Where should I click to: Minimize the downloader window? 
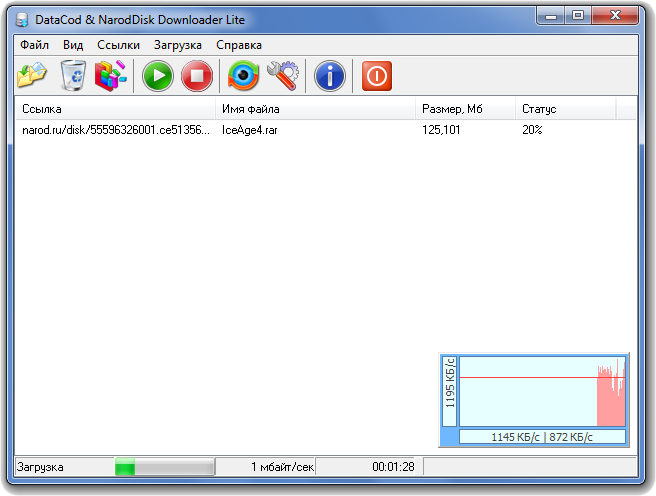click(x=551, y=15)
